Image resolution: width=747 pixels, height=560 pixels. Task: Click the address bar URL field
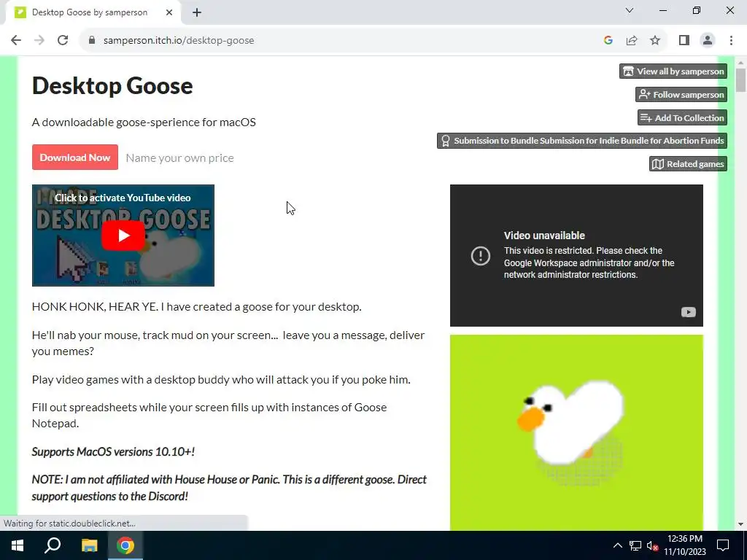342,41
